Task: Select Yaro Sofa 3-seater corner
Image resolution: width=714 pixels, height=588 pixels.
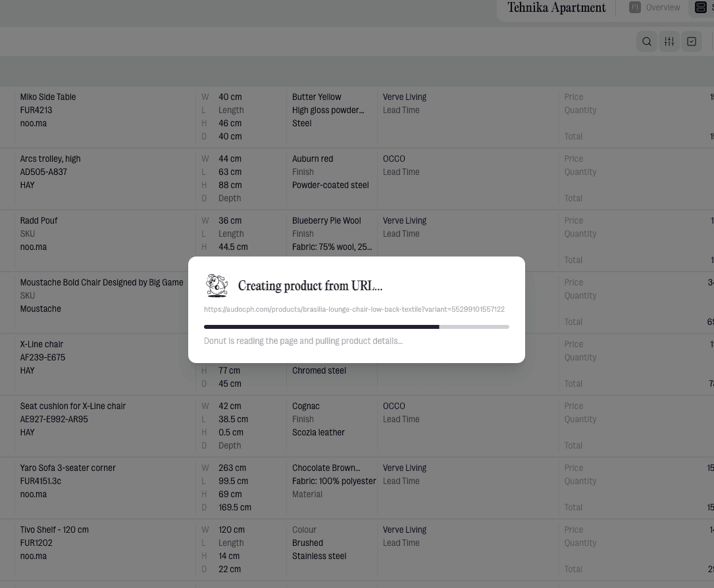Action: pos(68,468)
